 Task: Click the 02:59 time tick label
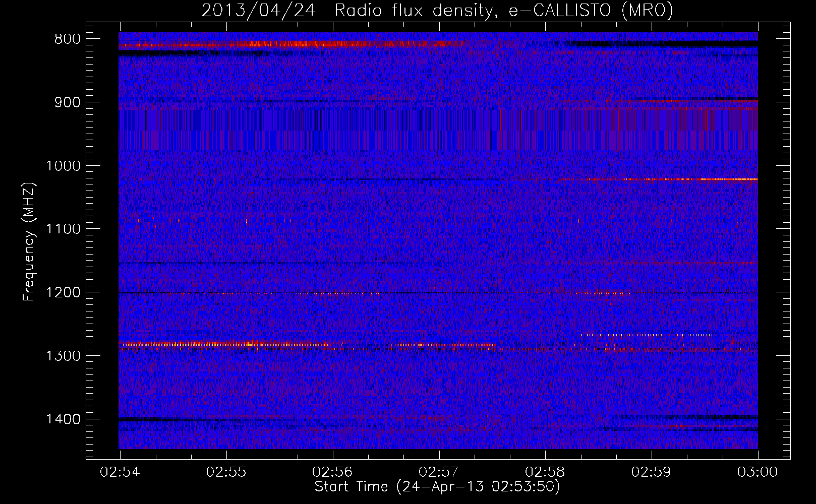pyautogui.click(x=652, y=472)
